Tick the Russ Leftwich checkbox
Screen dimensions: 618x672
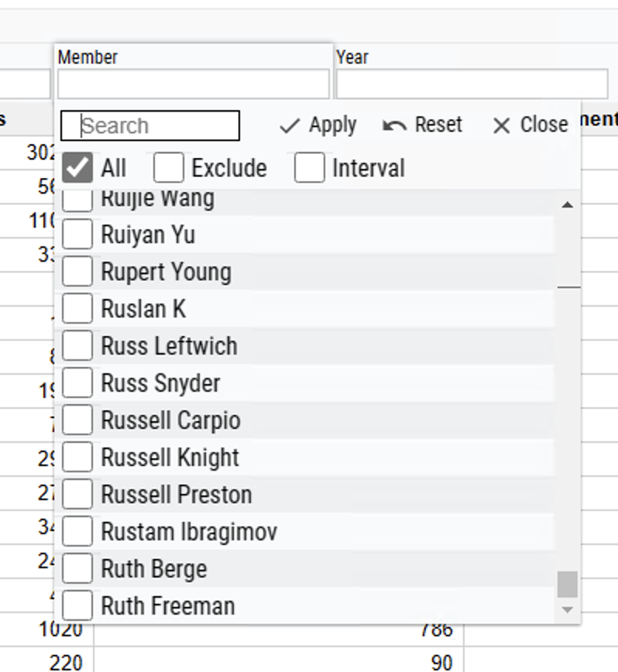click(77, 346)
